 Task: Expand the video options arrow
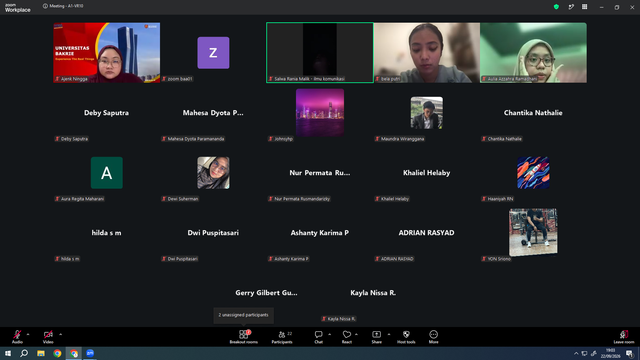60,334
